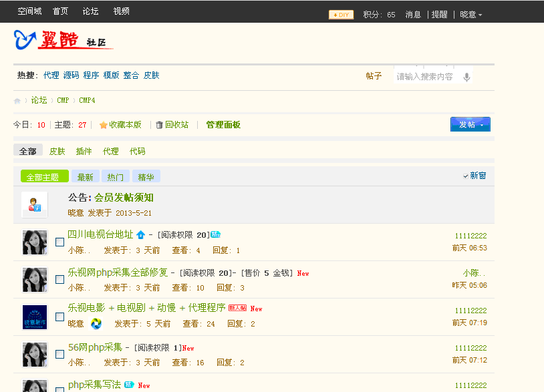Viewport: 544px width, 392px height.
Task: Click inside the search input field
Action: 424,75
